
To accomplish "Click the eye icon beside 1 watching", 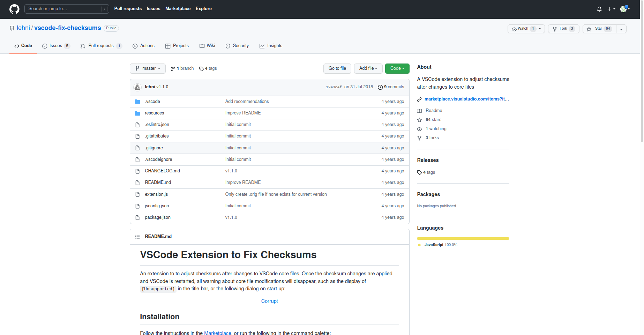I will pyautogui.click(x=419, y=129).
